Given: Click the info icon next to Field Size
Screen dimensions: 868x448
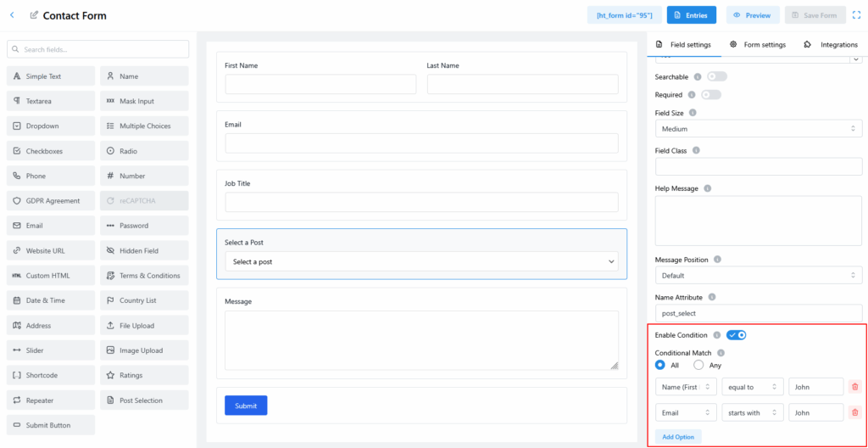Looking at the screenshot, I should coord(693,113).
